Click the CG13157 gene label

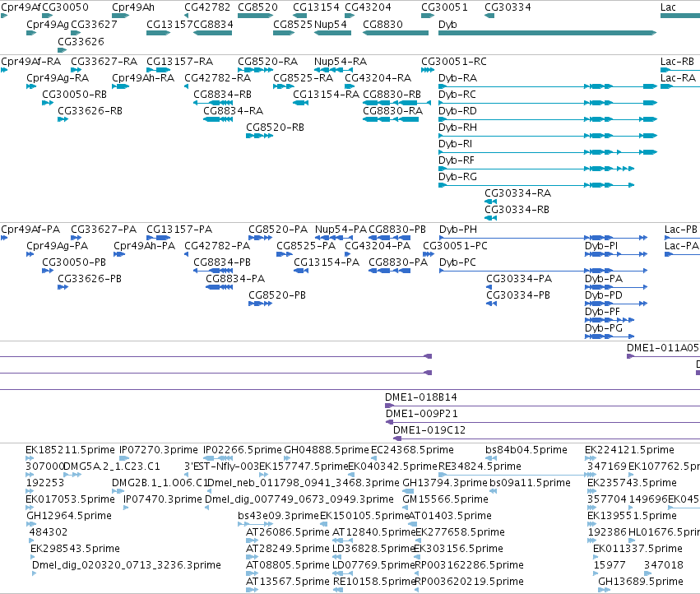(169, 25)
